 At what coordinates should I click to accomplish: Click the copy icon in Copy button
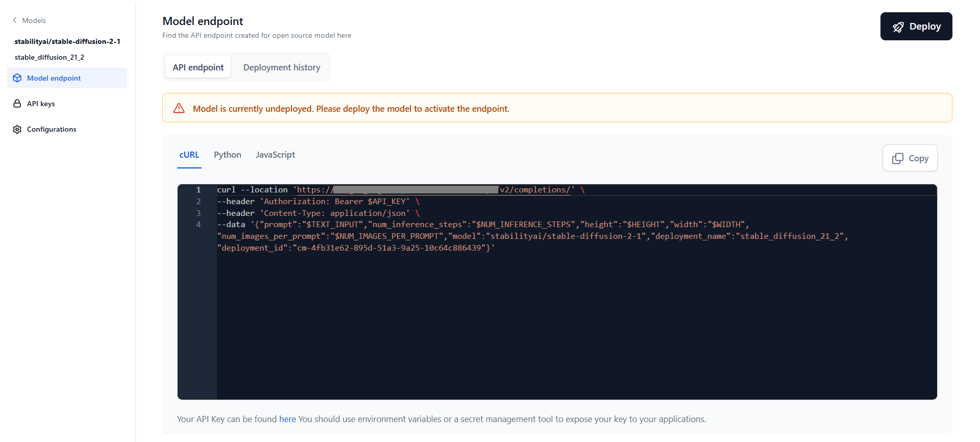(x=897, y=159)
